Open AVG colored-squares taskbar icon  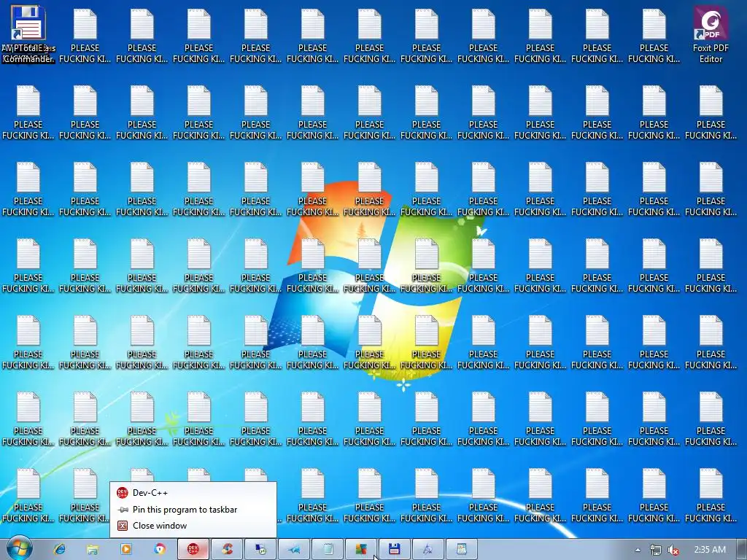tap(360, 550)
